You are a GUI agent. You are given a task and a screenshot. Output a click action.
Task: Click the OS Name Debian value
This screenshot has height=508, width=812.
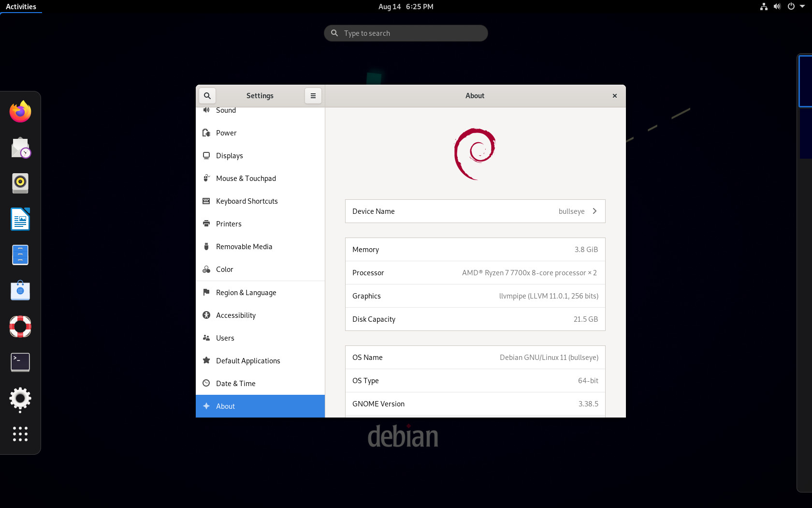click(x=549, y=358)
